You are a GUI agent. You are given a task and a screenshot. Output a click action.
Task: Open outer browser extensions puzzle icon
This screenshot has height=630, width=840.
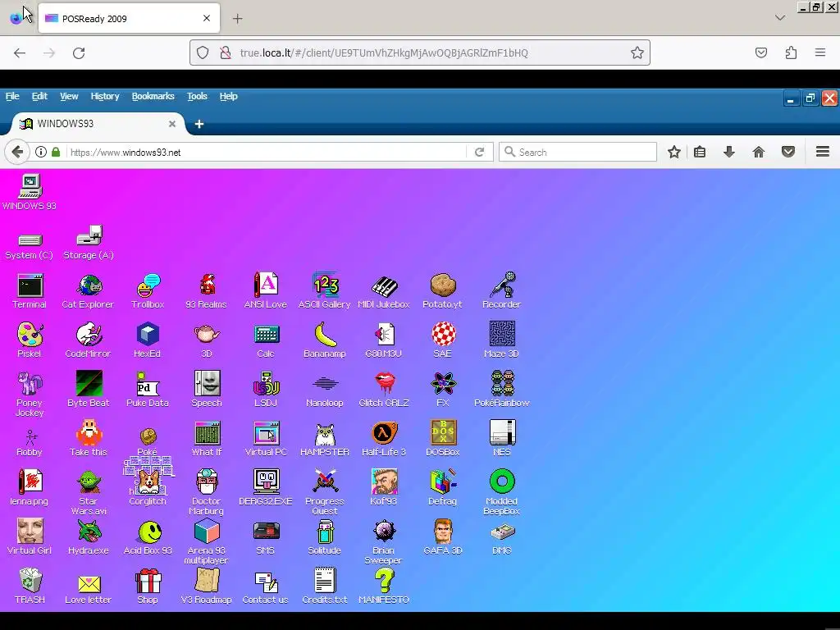pos(792,52)
